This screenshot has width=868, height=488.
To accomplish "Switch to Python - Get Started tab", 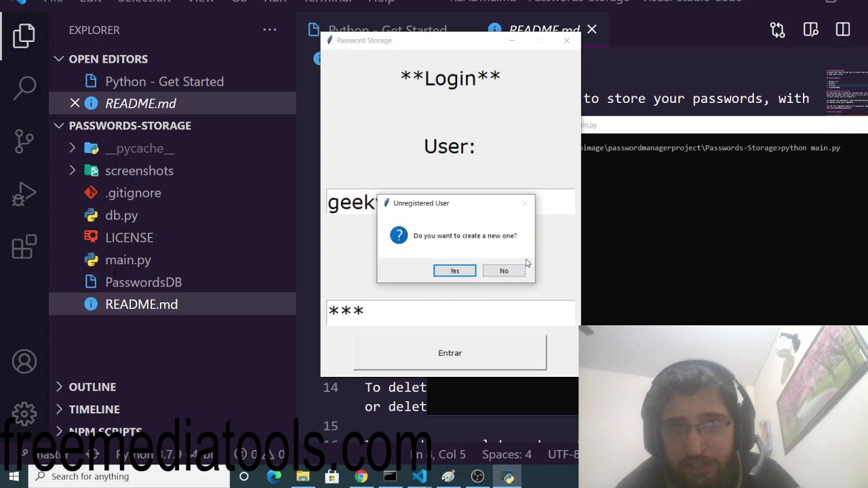I will 387,30.
